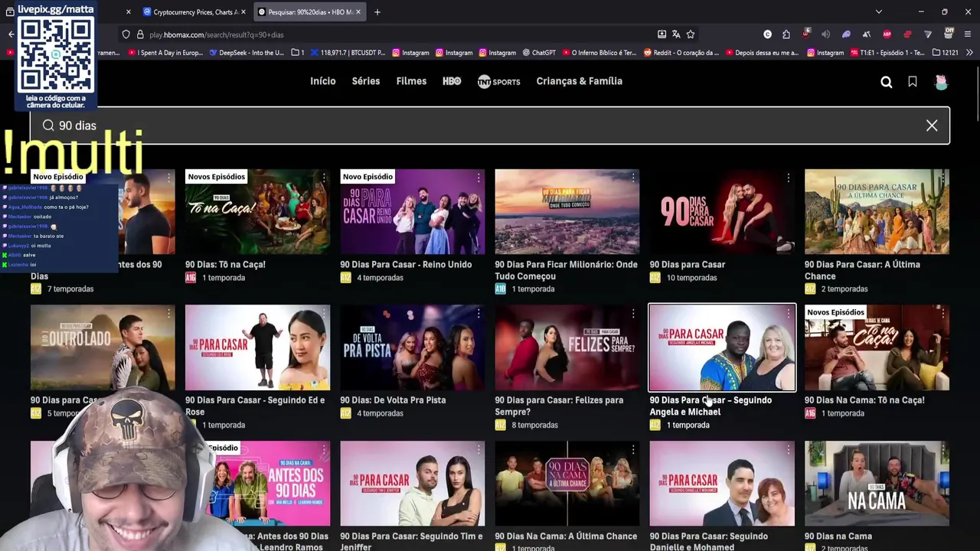Open the ChatGPT bookmark
Screen dimensions: 980x551
(x=537, y=53)
